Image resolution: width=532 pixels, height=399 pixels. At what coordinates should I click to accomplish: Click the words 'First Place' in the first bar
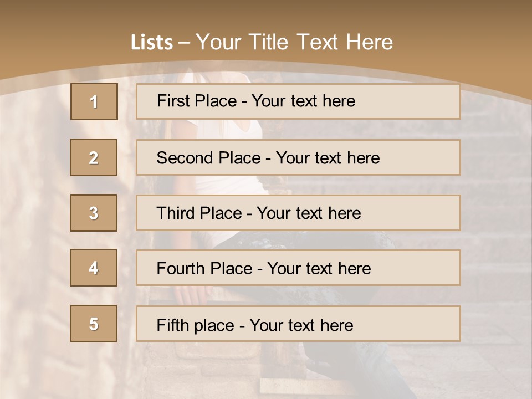[197, 101]
